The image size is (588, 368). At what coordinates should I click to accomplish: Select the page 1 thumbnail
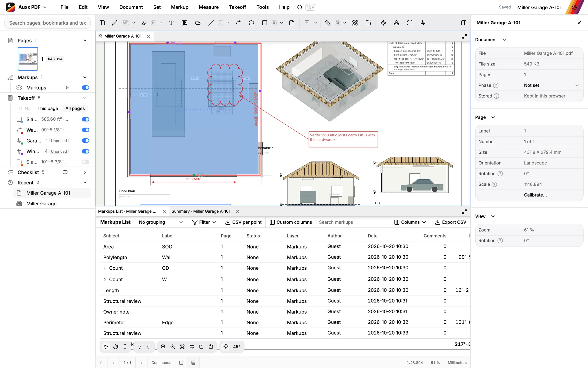point(28,59)
